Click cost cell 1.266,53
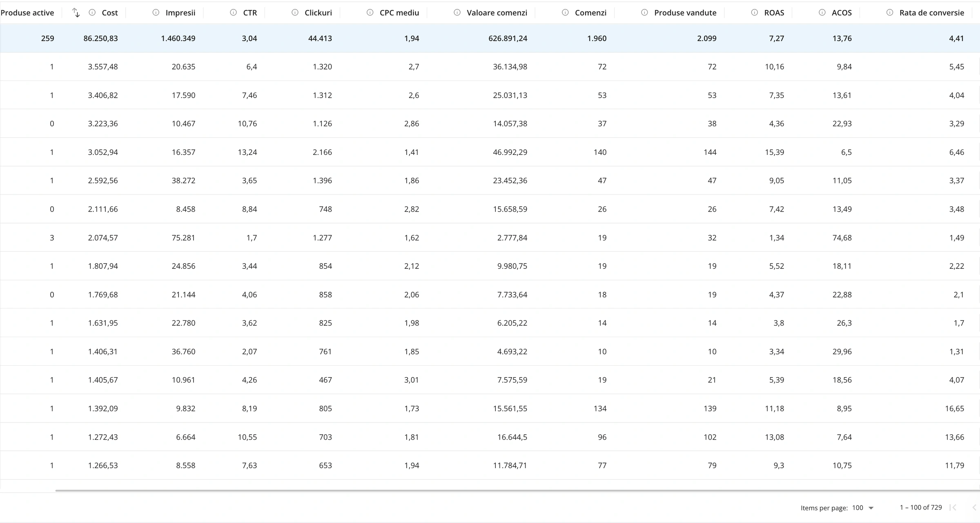This screenshot has height=523, width=980. click(103, 465)
